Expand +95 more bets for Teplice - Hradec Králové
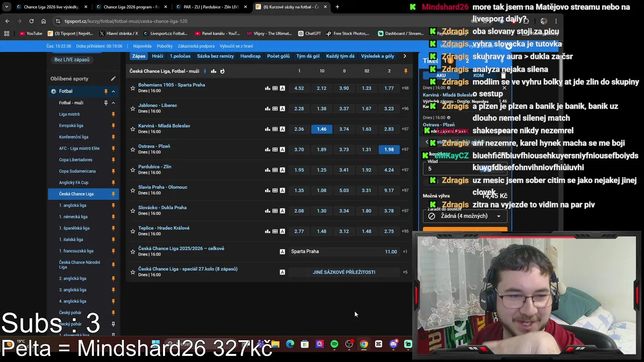644x362 pixels. pos(405,231)
